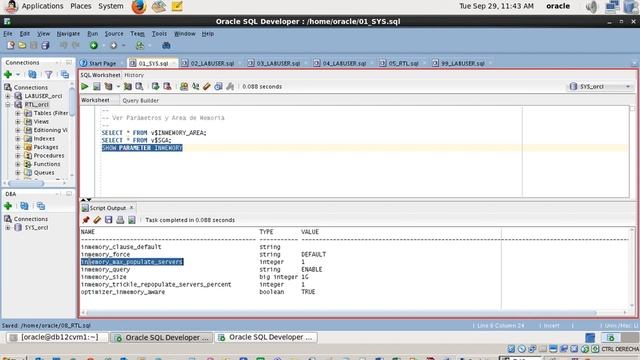
Task: Select the Queues tree item
Action: [44, 173]
